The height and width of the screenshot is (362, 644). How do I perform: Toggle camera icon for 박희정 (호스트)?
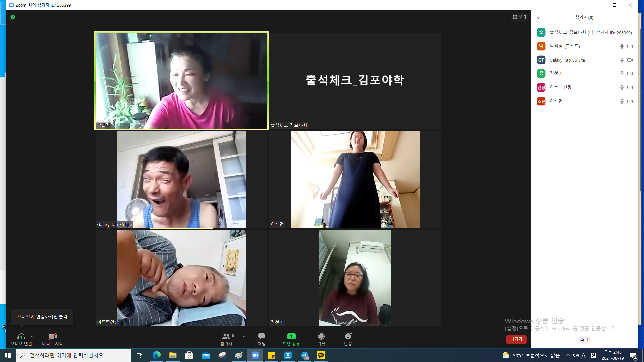coord(630,46)
